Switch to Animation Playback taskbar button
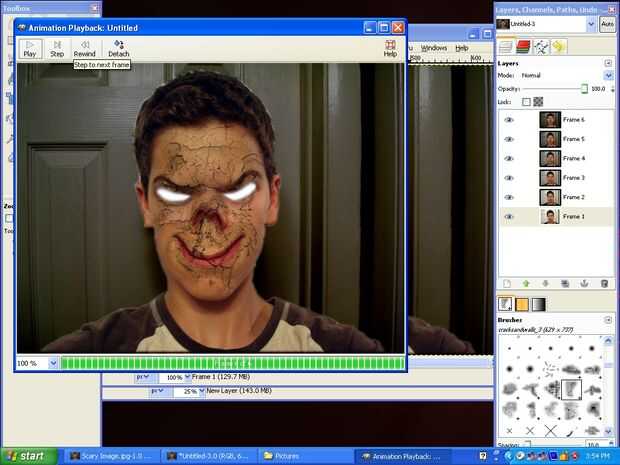 (x=403, y=456)
